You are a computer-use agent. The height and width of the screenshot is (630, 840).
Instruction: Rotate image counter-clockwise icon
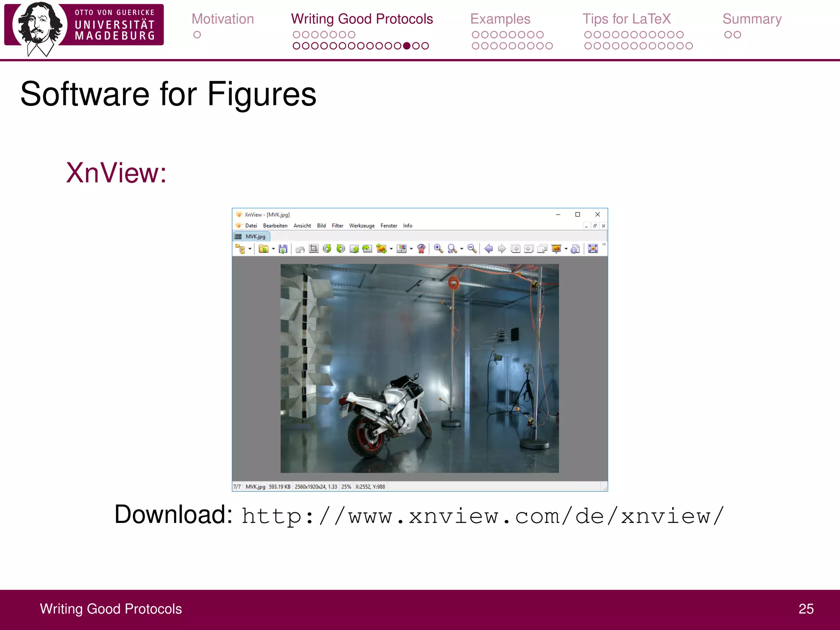click(x=327, y=249)
